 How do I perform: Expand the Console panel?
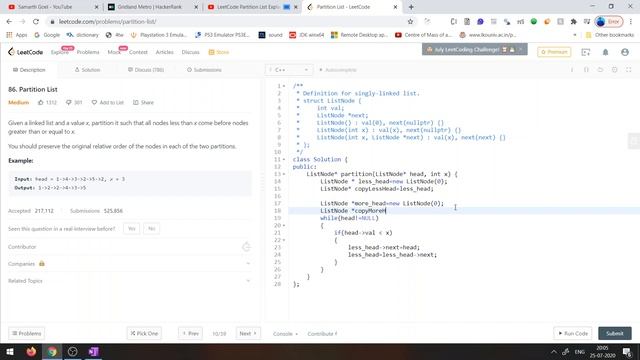pos(285,334)
